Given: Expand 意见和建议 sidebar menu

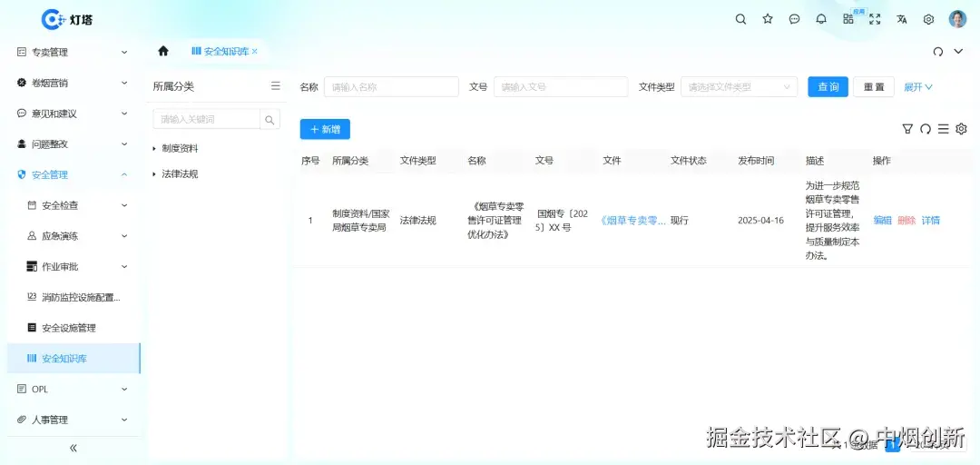Looking at the screenshot, I should pyautogui.click(x=72, y=114).
